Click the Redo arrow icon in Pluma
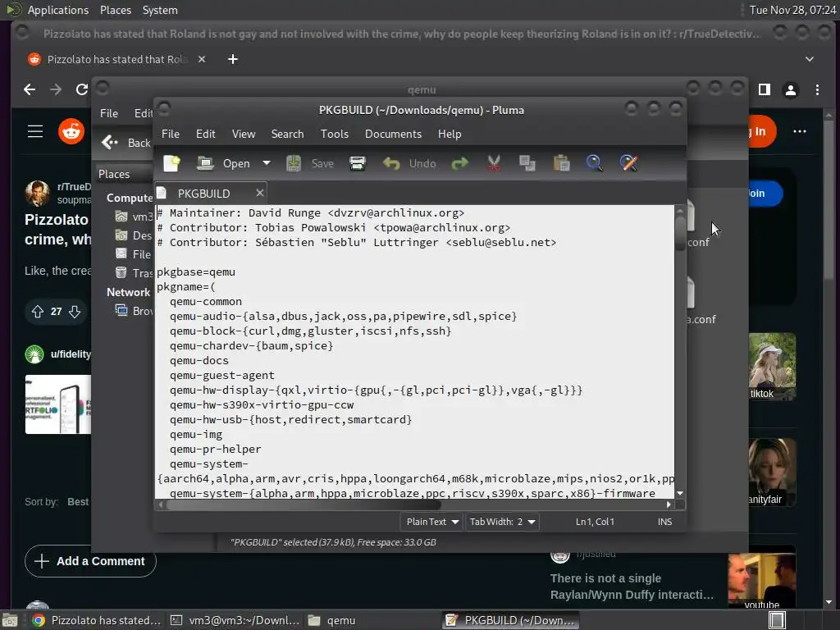Screen dimensions: 840x630 [460, 163]
